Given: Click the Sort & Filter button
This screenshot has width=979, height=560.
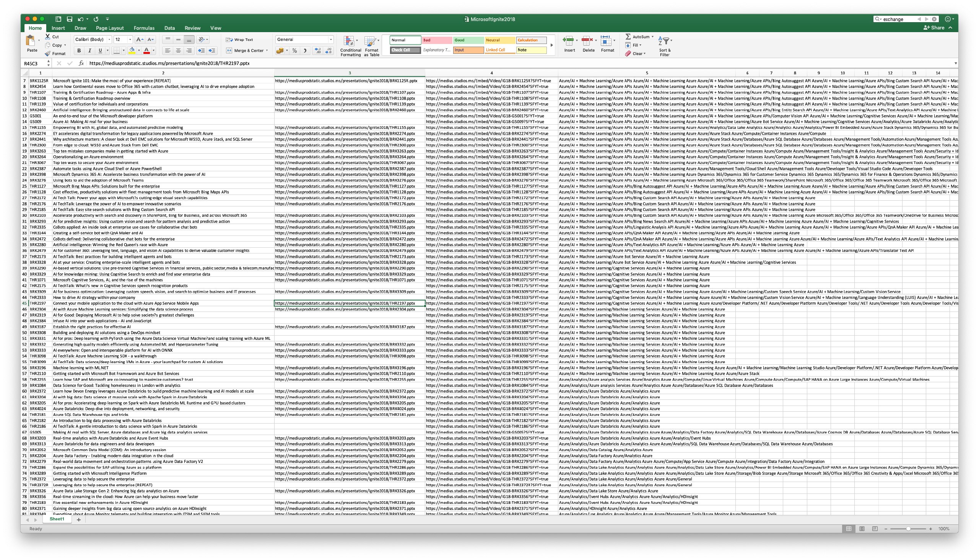Looking at the screenshot, I should coord(664,46).
